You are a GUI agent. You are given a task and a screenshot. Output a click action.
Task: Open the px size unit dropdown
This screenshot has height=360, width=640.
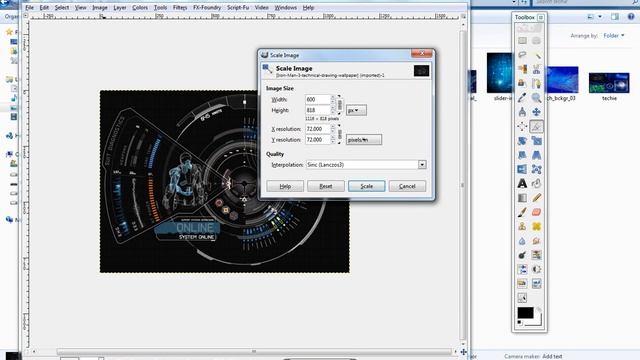(x=356, y=110)
